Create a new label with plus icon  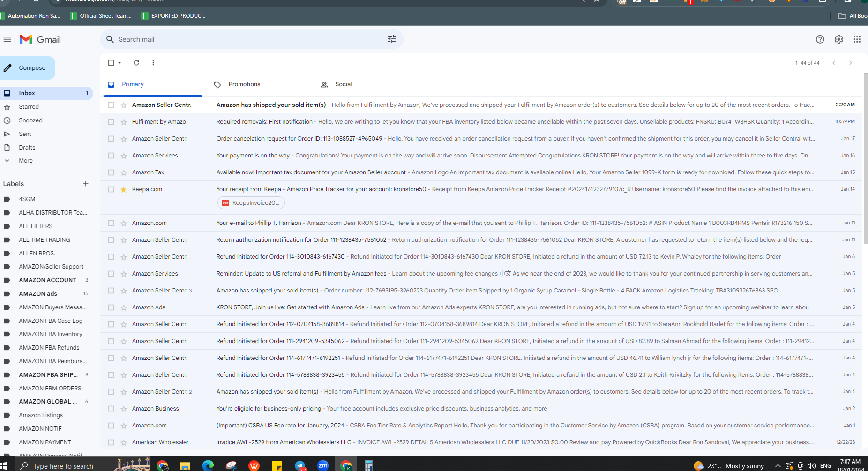coord(86,184)
